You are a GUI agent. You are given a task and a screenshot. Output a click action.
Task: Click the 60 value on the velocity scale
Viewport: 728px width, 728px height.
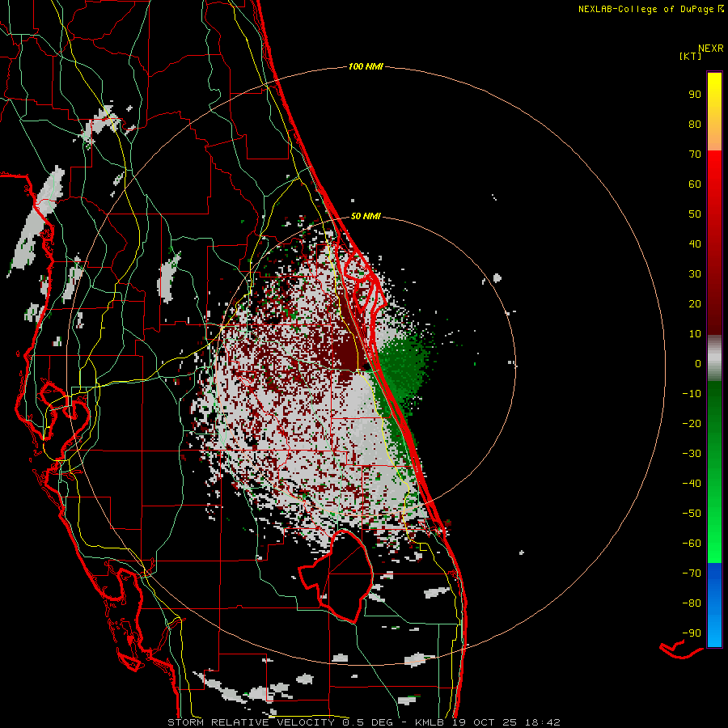coord(695,184)
